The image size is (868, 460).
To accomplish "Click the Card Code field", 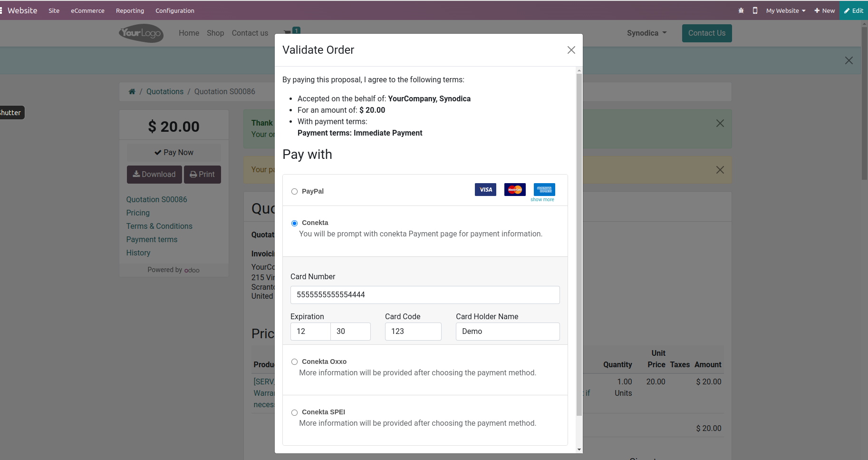I will point(413,332).
